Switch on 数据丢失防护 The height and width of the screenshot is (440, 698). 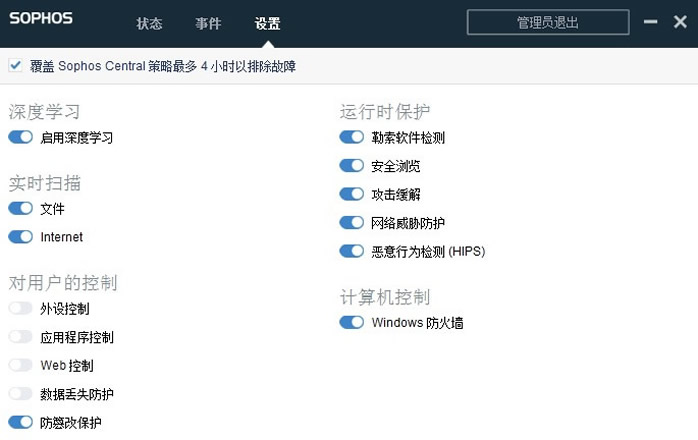(20, 394)
